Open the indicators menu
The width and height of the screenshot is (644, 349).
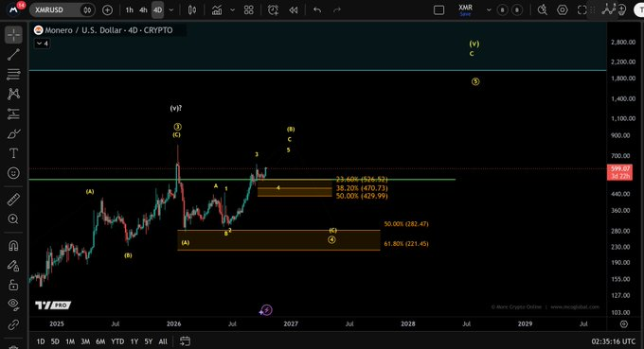pos(217,9)
